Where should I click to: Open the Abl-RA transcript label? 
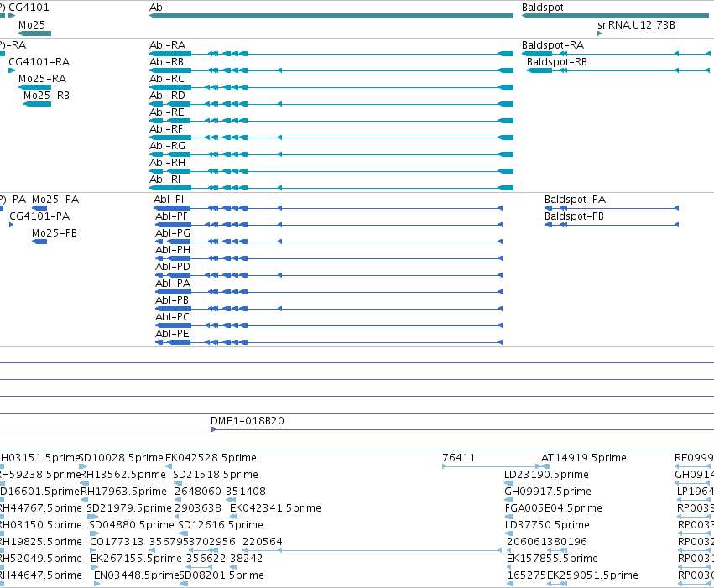tap(167, 45)
